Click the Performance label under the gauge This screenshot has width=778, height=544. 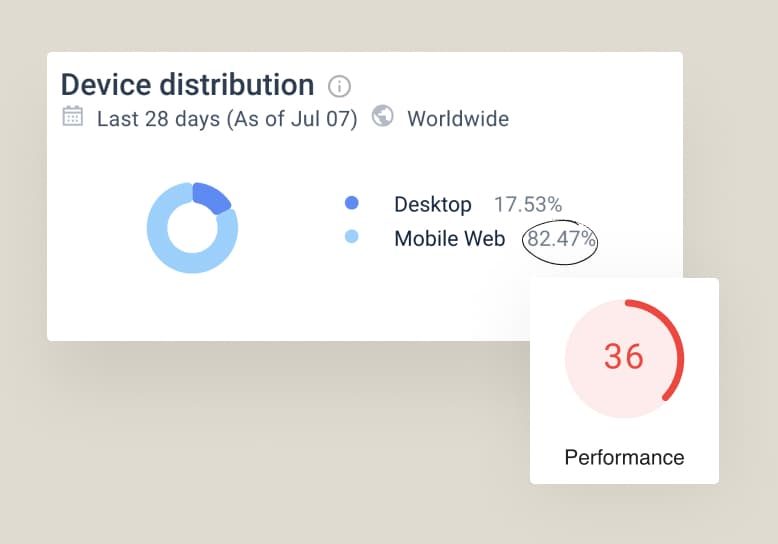(624, 458)
